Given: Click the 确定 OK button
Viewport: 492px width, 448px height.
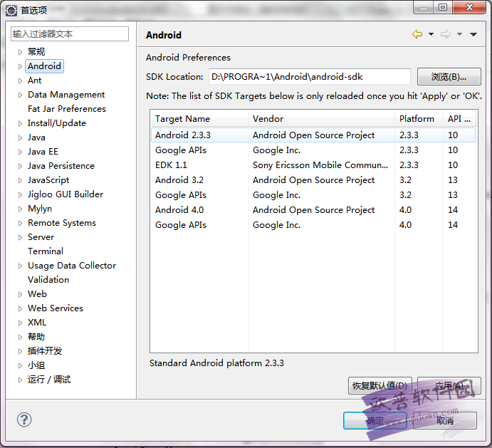Looking at the screenshot, I should tap(375, 420).
